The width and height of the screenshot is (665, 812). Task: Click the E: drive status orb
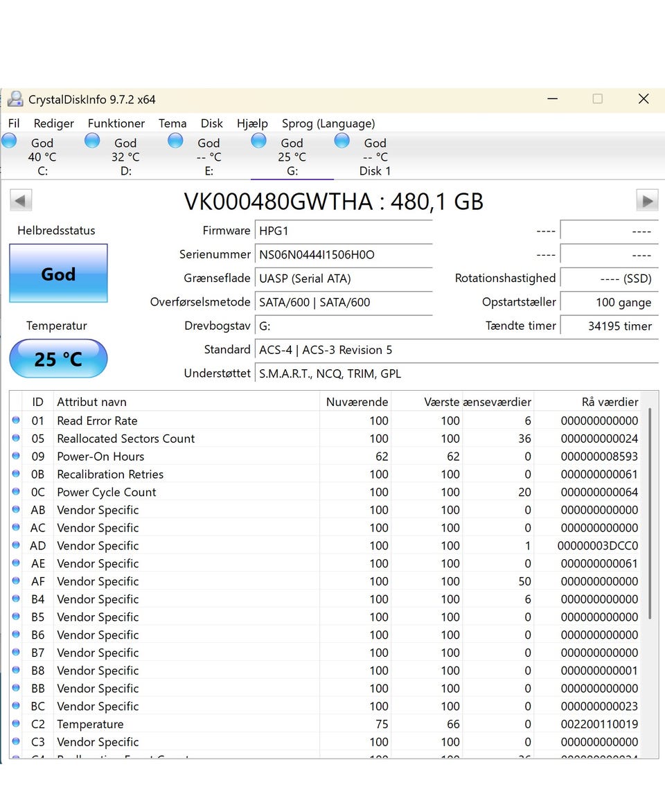[x=176, y=141]
